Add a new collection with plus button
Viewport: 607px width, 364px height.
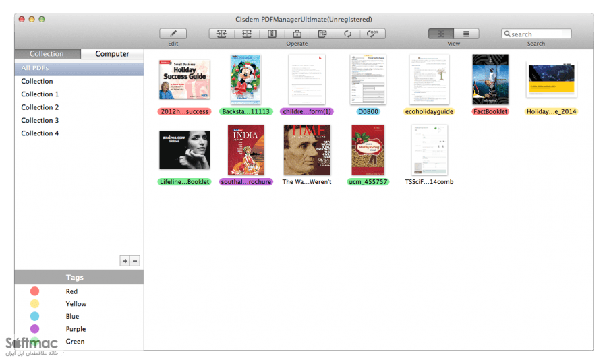pyautogui.click(x=125, y=261)
